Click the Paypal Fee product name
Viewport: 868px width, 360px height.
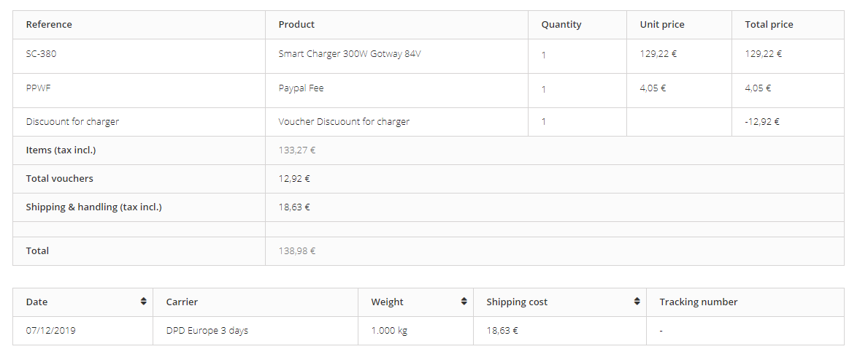302,88
